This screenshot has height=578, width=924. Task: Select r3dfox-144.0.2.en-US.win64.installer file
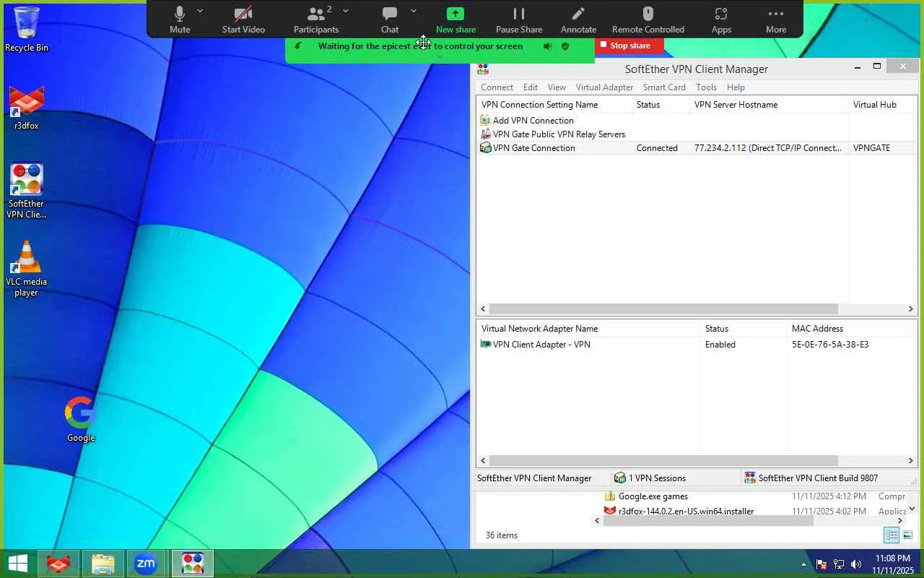[x=679, y=512]
